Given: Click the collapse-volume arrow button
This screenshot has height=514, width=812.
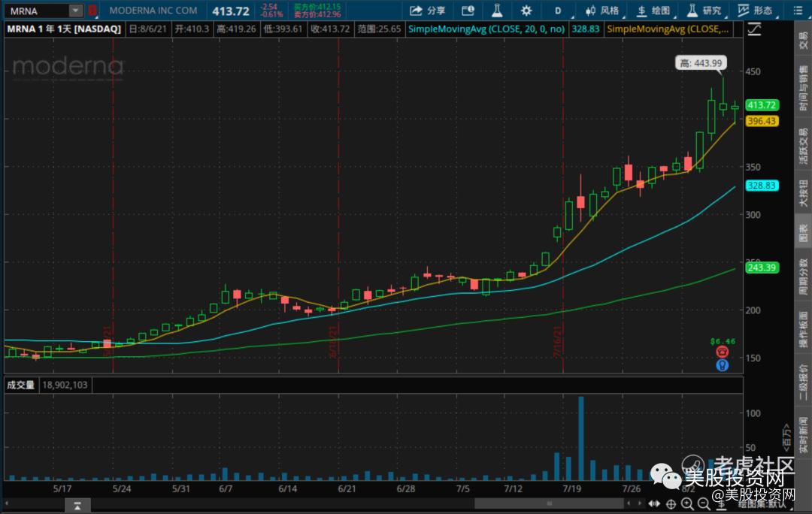Looking at the screenshot, I should click(x=77, y=505).
